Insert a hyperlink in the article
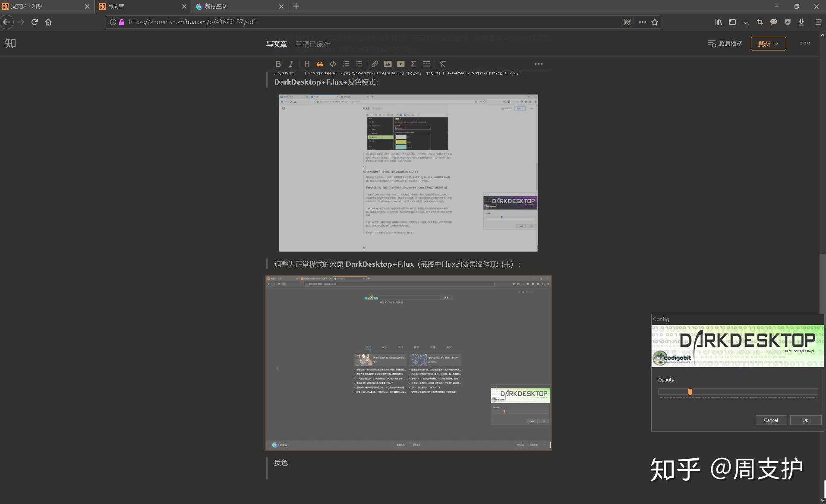Image resolution: width=826 pixels, height=504 pixels. coord(375,64)
